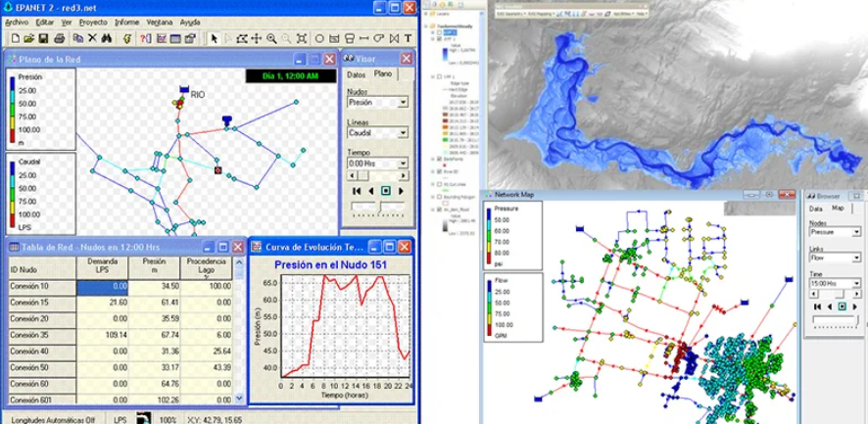Open the Proyecto menu
This screenshot has width=868, height=424.
click(93, 21)
